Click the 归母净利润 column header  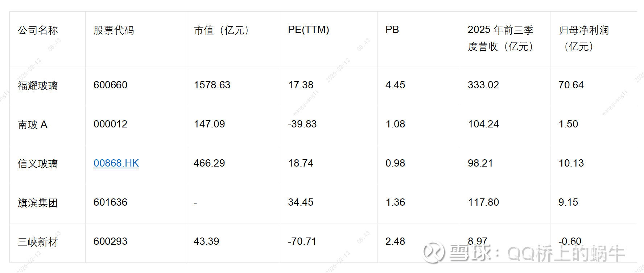coord(584,38)
